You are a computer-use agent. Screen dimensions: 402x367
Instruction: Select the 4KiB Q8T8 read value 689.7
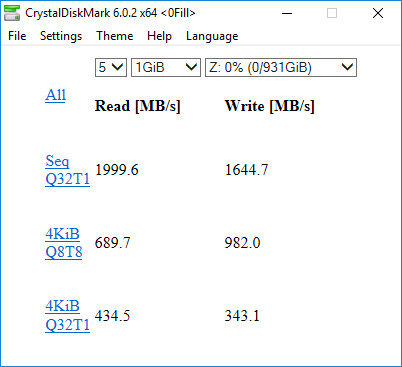[112, 243]
